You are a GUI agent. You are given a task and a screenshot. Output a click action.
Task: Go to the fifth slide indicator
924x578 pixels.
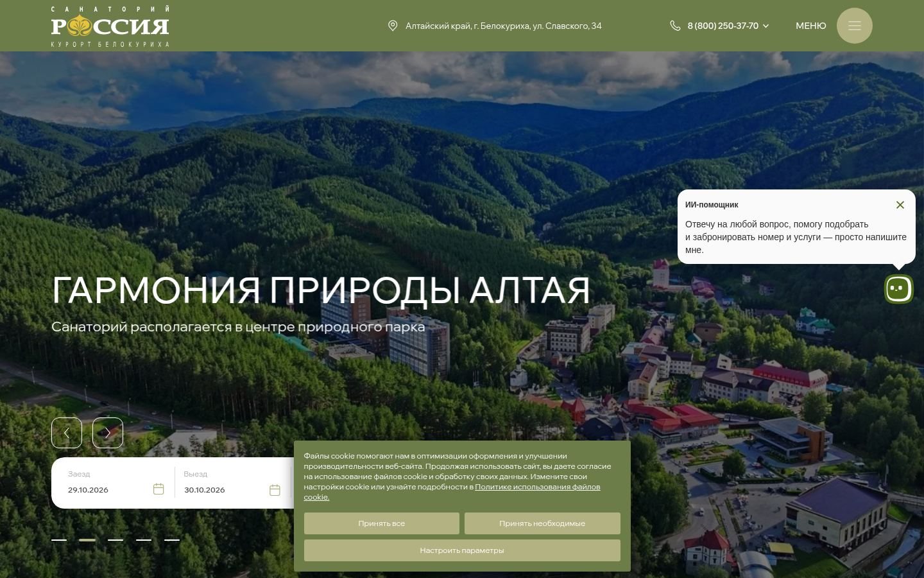point(172,540)
